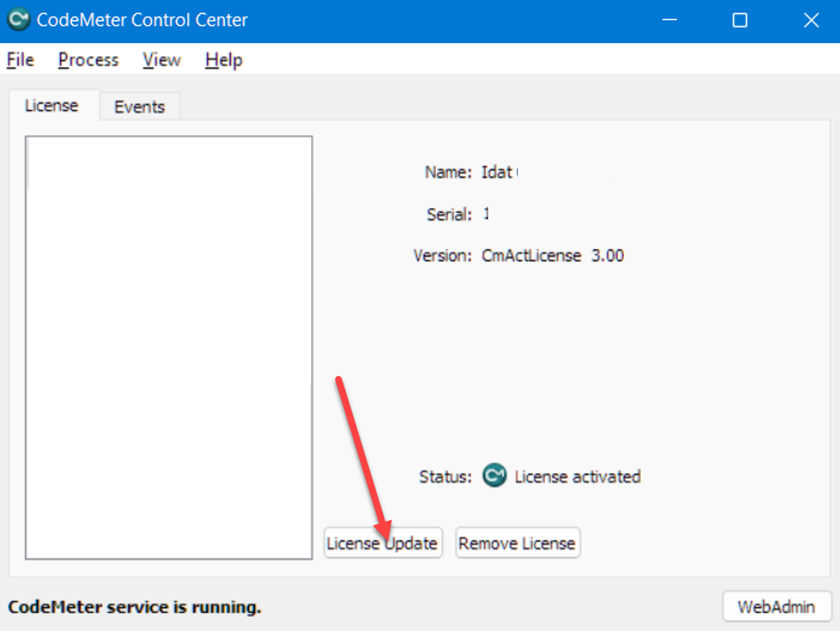This screenshot has height=631, width=840.
Task: Open WebAdmin
Action: pyautogui.click(x=776, y=606)
